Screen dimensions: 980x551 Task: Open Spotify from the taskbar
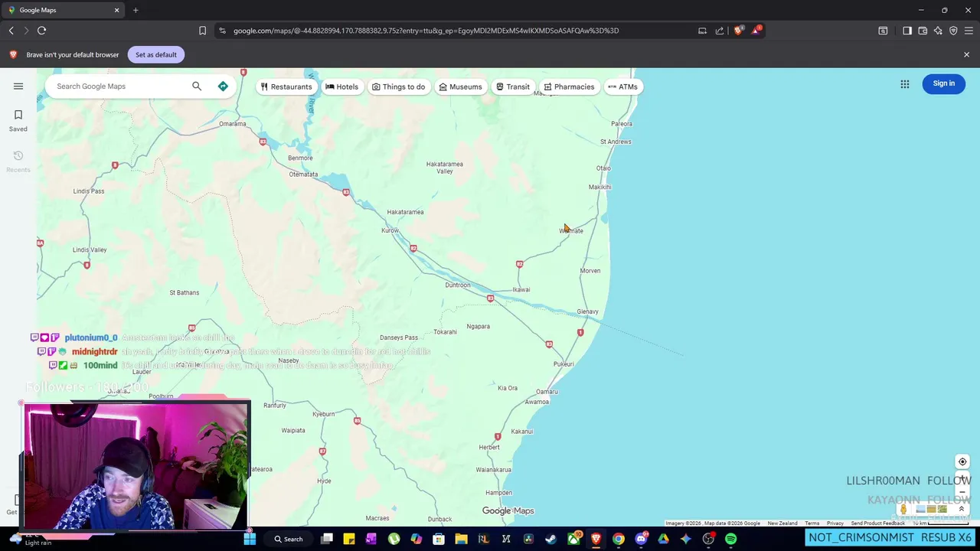tap(730, 539)
